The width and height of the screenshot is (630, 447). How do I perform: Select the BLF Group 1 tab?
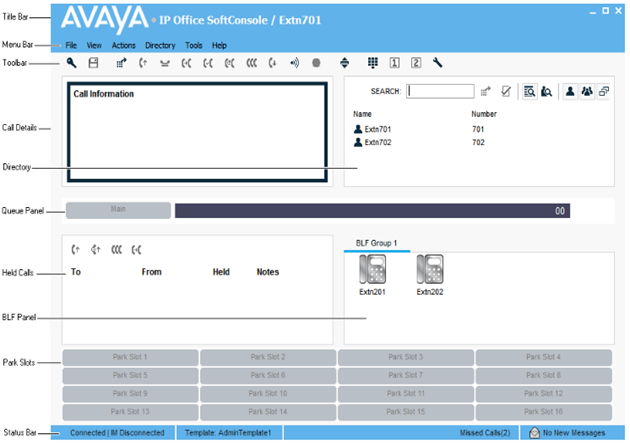[x=377, y=243]
